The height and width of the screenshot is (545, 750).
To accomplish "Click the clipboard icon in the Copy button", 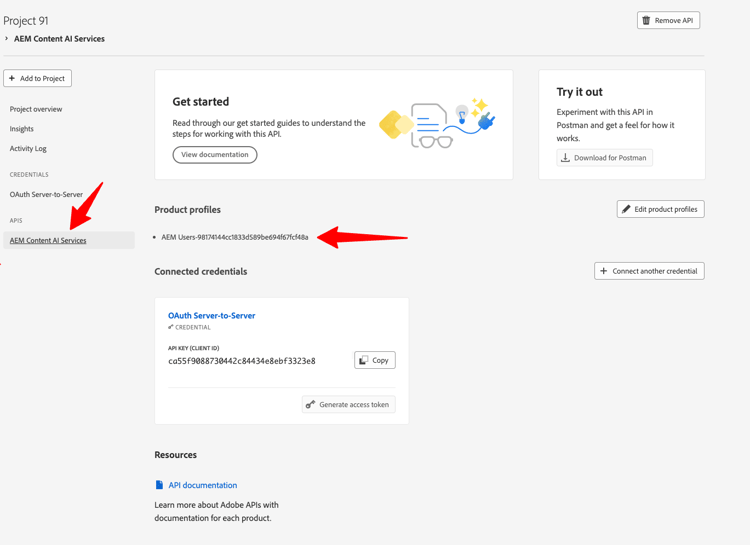I will (x=364, y=360).
